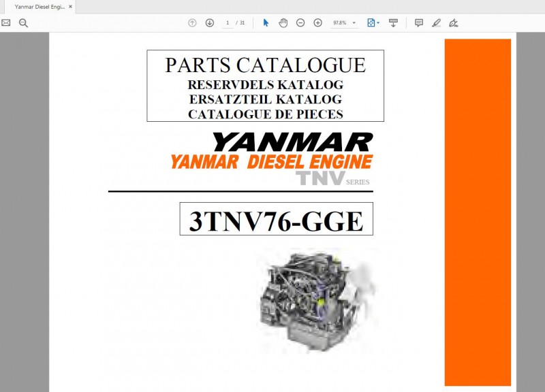Click the scrolling mode keyboard icon
545x392 pixels.
click(393, 23)
